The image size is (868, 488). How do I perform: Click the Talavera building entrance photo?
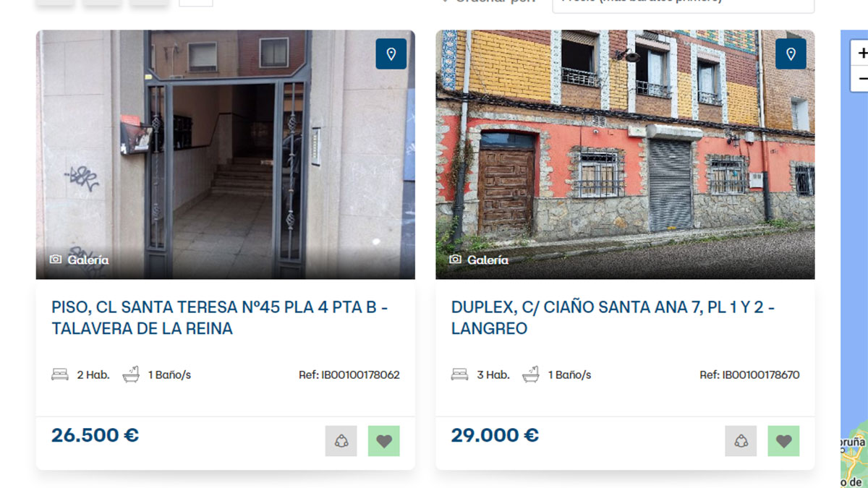[226, 155]
